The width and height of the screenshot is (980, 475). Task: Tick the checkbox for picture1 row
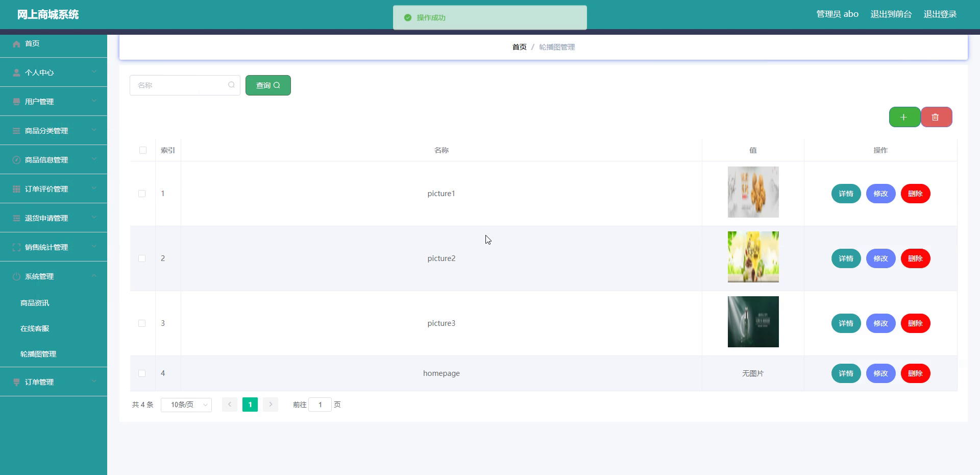142,194
